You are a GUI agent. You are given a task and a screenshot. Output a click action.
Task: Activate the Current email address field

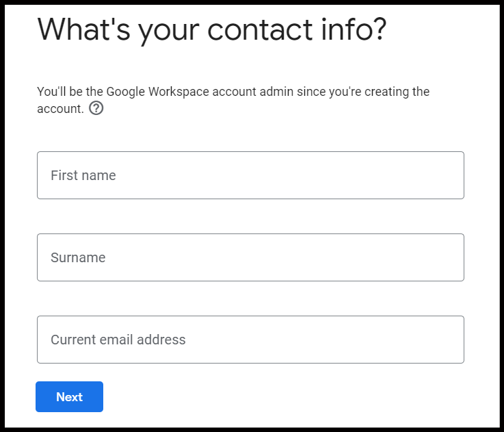pyautogui.click(x=250, y=340)
